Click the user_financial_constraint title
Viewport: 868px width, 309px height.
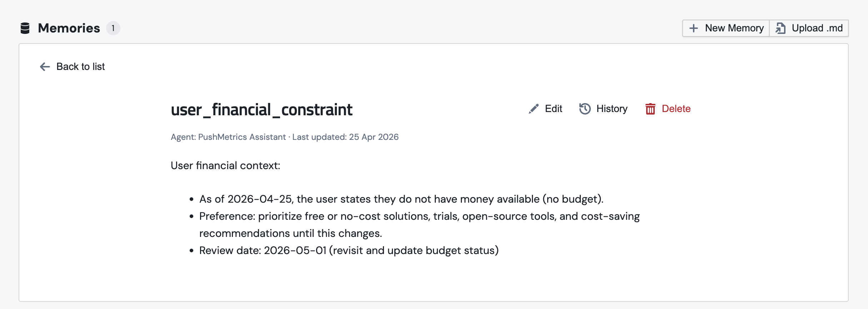(261, 110)
